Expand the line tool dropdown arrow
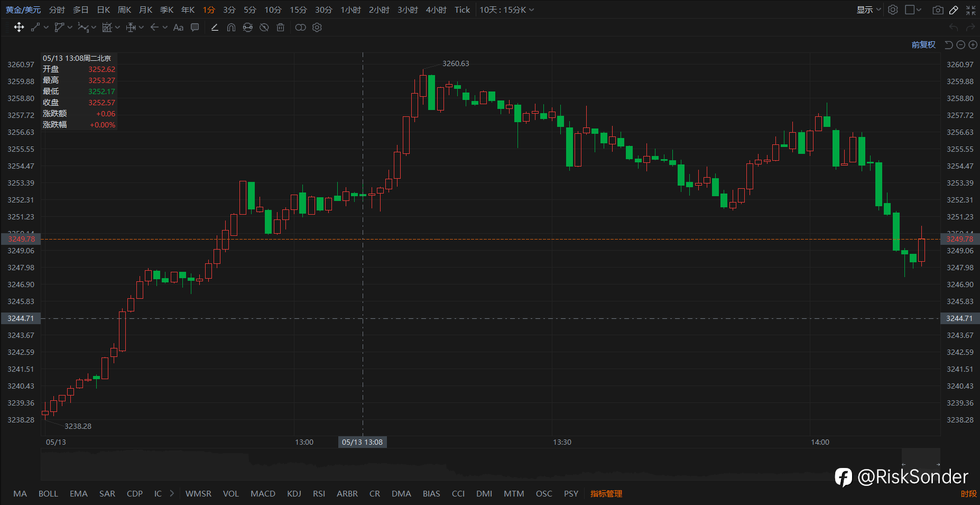980x505 pixels. pos(46,27)
